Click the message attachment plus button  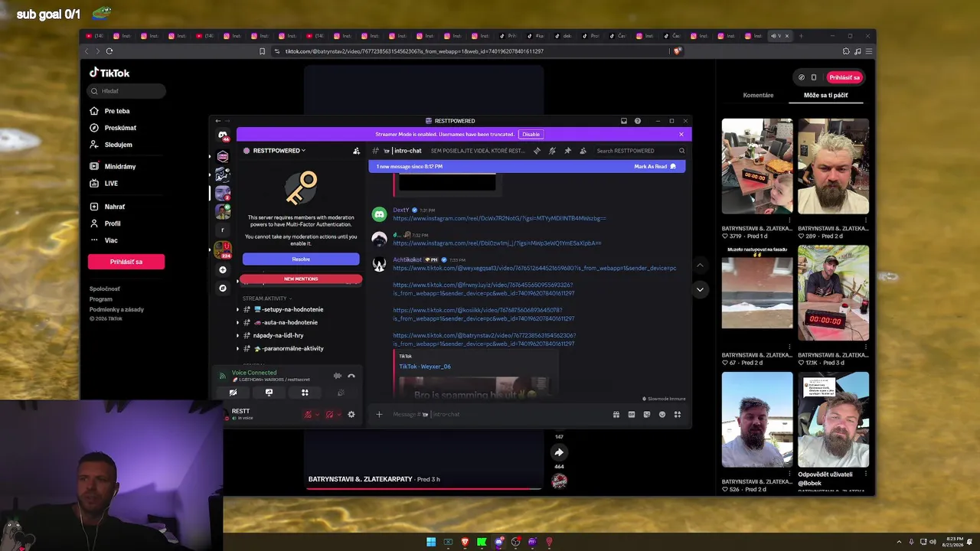coord(379,414)
